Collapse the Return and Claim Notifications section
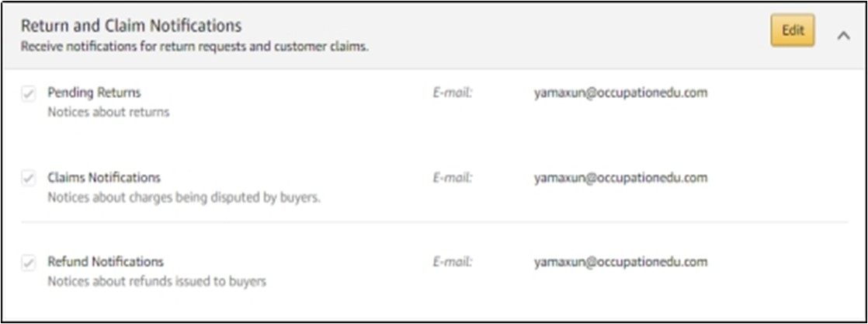 pos(843,35)
